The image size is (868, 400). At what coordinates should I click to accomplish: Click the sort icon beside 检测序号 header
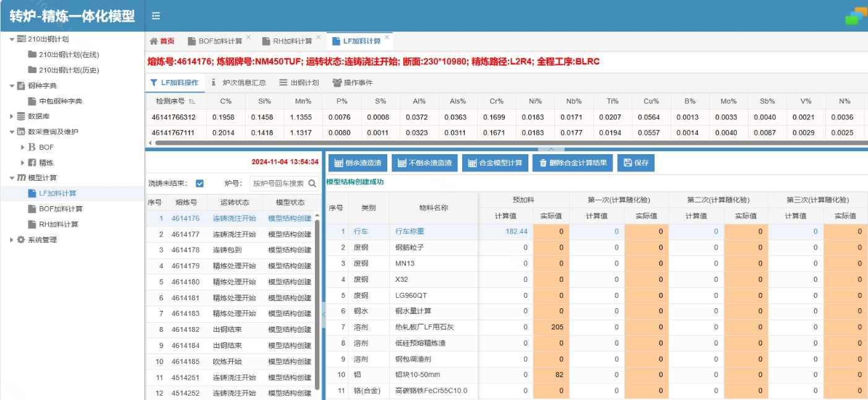pyautogui.click(x=192, y=102)
